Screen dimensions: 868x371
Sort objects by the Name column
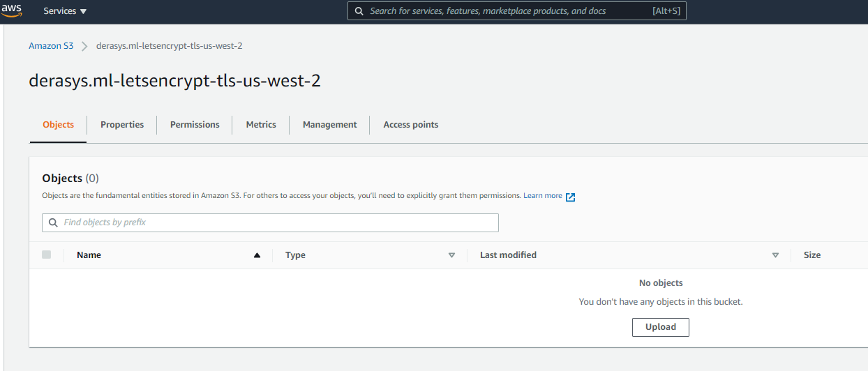click(89, 255)
